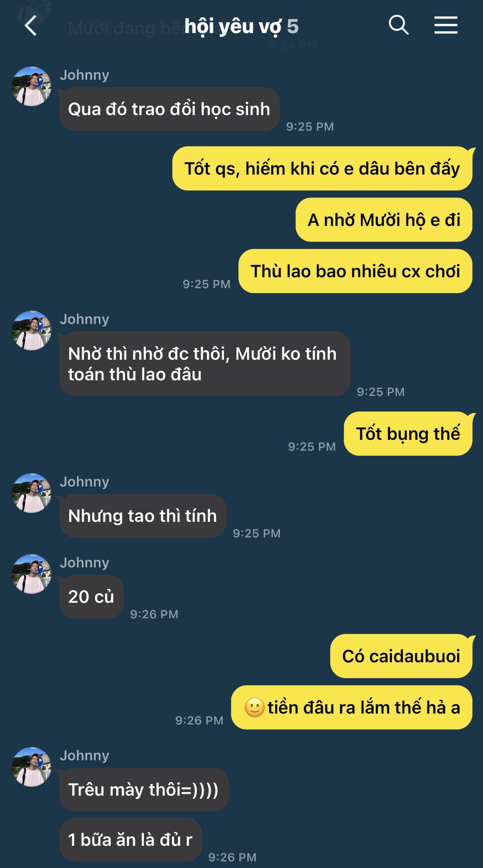This screenshot has width=483, height=868.
Task: Tap Johnny's avatar next to '20 củ' message
Action: pyautogui.click(x=31, y=574)
